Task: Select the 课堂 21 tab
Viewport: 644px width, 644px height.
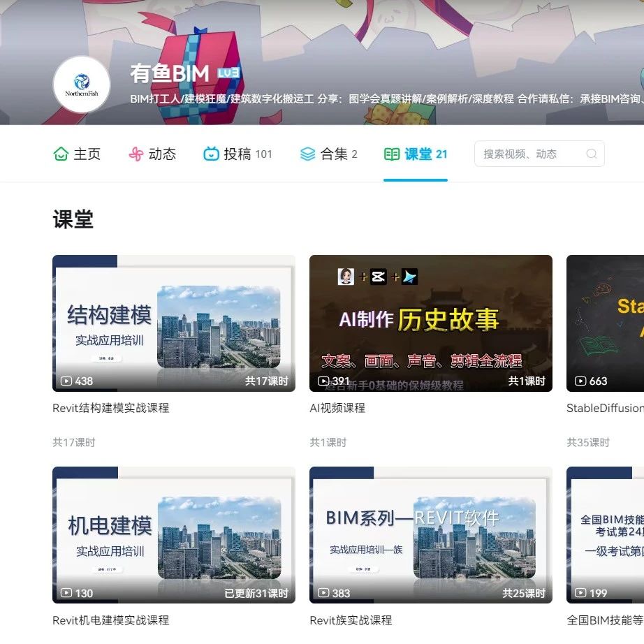Action: point(416,154)
